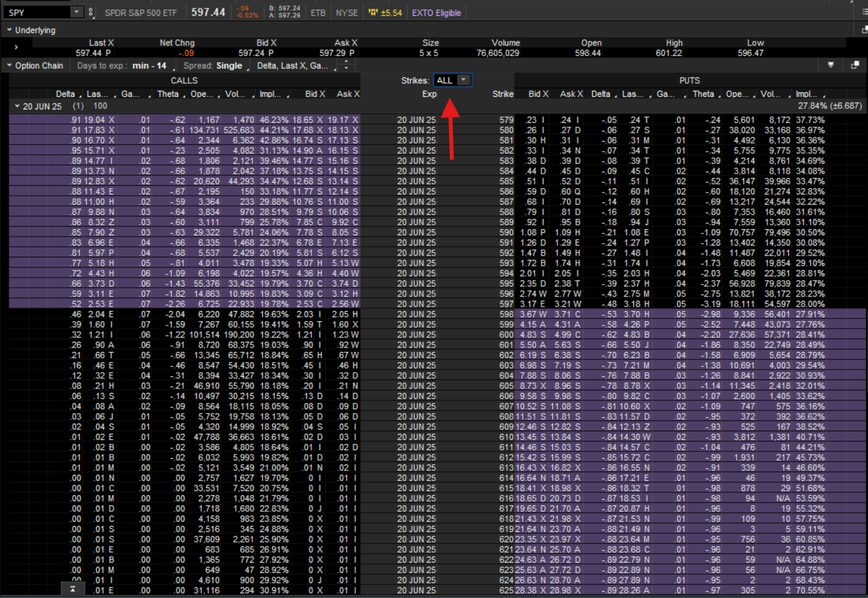Image resolution: width=868 pixels, height=598 pixels.
Task: Click the symbol link chain icon beside SPY
Action: (x=91, y=12)
